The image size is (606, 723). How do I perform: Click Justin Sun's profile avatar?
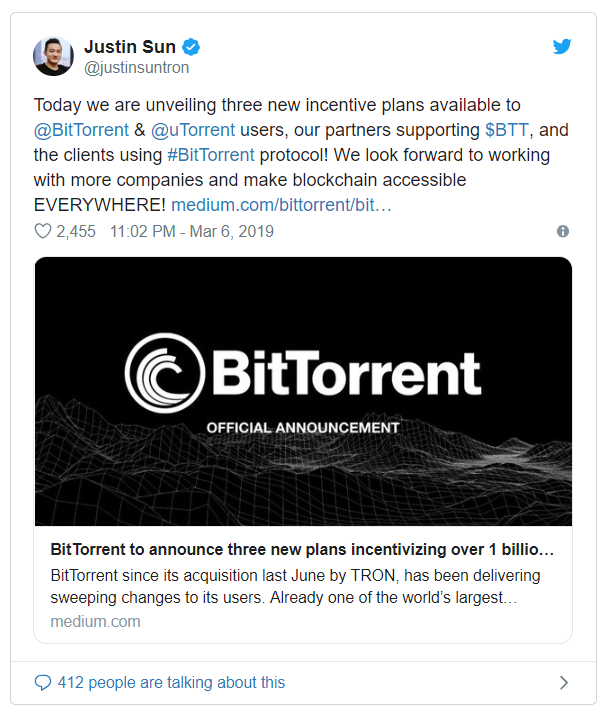pyautogui.click(x=54, y=56)
